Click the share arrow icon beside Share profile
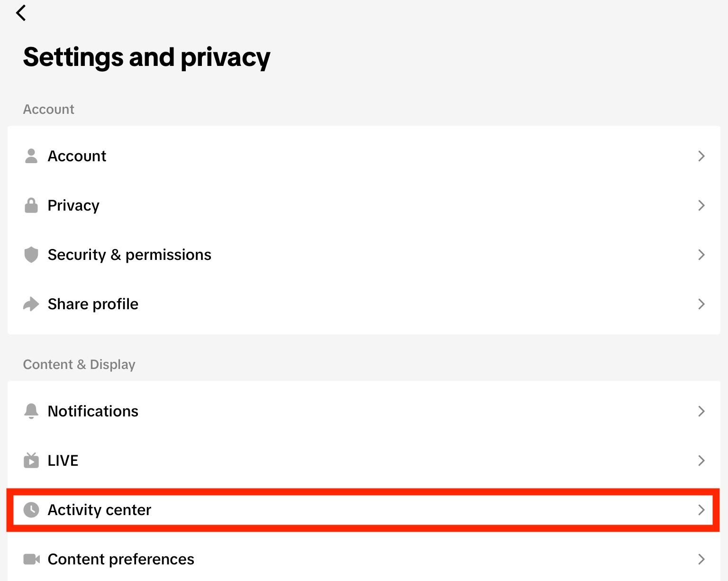 click(x=31, y=304)
